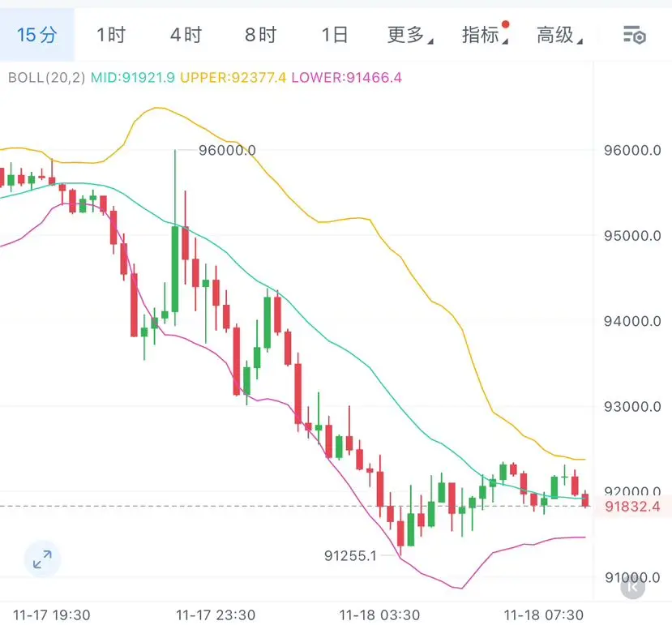The width and height of the screenshot is (672, 625).
Task: Open chart settings icon at top right
Action: 634,35
